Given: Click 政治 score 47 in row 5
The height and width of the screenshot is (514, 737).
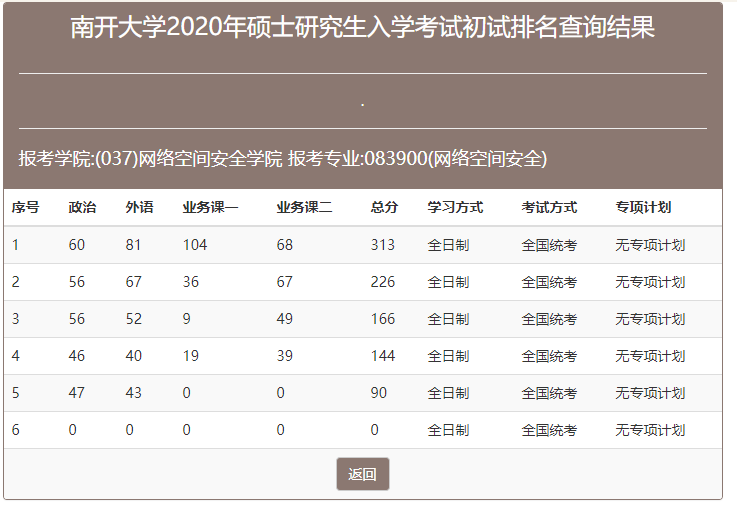Looking at the screenshot, I should point(77,393).
